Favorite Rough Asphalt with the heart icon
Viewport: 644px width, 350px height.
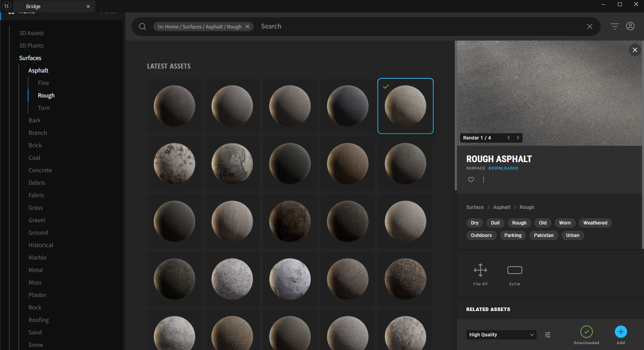471,180
